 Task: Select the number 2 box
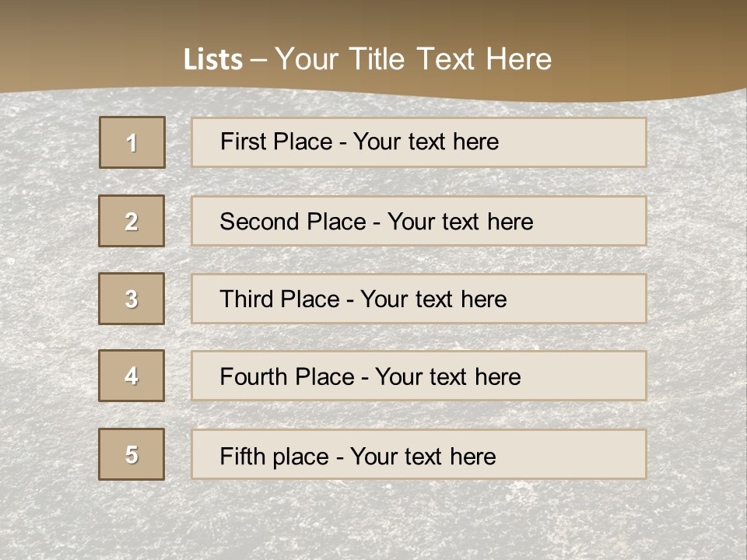[x=132, y=221]
